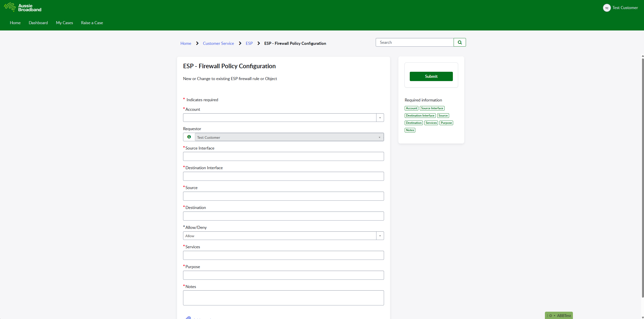Image resolution: width=644 pixels, height=319 pixels.
Task: Click the paperclip attachment icon
Action: pos(188,318)
